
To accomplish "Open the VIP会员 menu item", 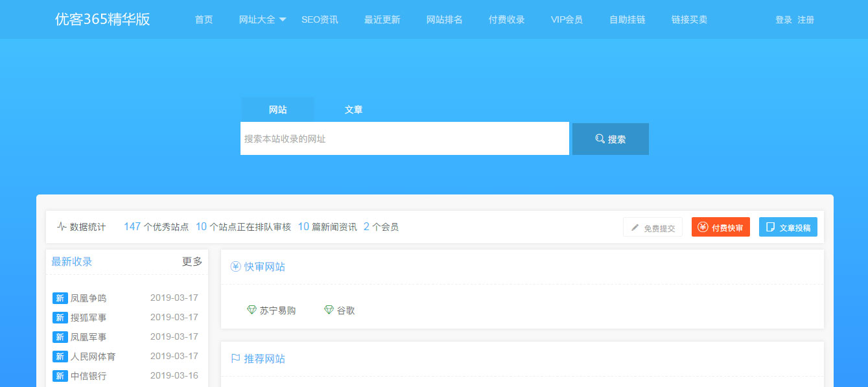I will 566,19.
